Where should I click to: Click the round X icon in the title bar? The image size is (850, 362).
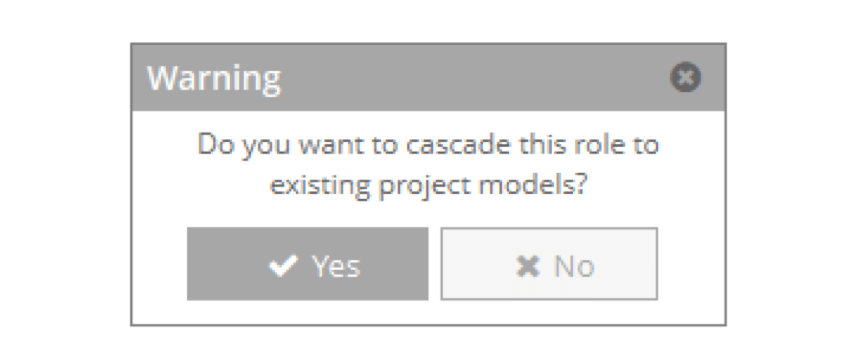(x=686, y=77)
